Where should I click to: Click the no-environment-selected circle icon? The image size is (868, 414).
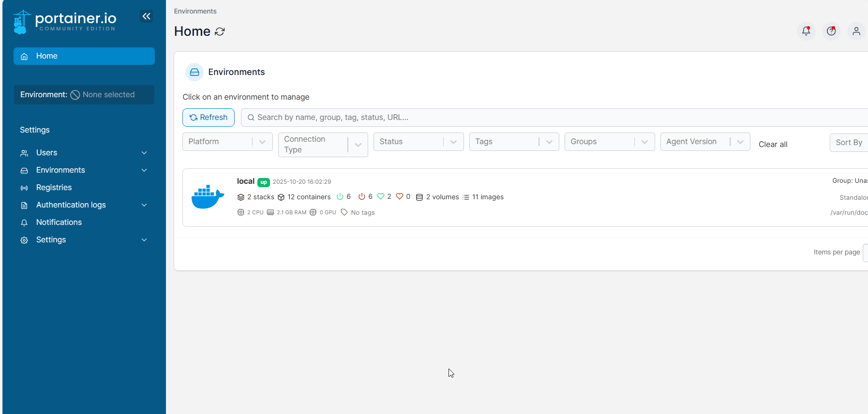point(75,95)
